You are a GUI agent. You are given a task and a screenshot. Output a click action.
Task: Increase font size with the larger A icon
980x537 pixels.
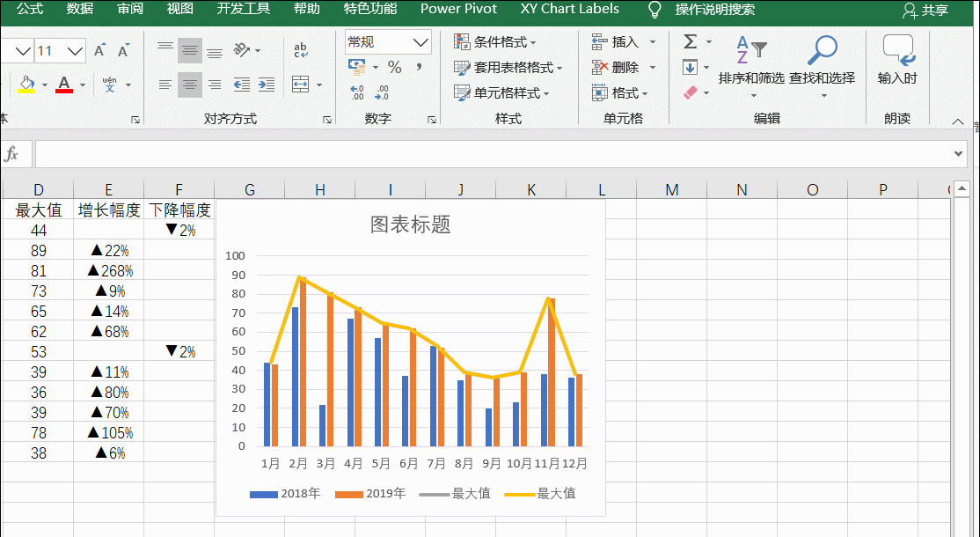pyautogui.click(x=99, y=51)
